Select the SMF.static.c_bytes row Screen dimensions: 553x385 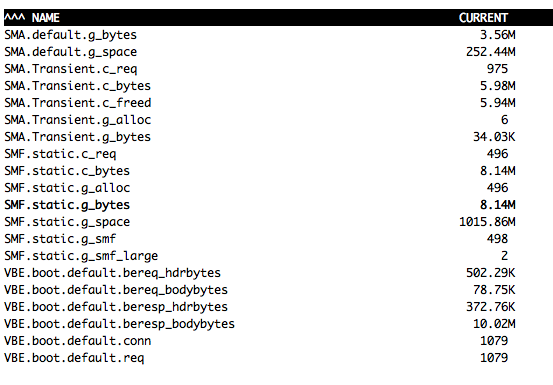coord(278,171)
